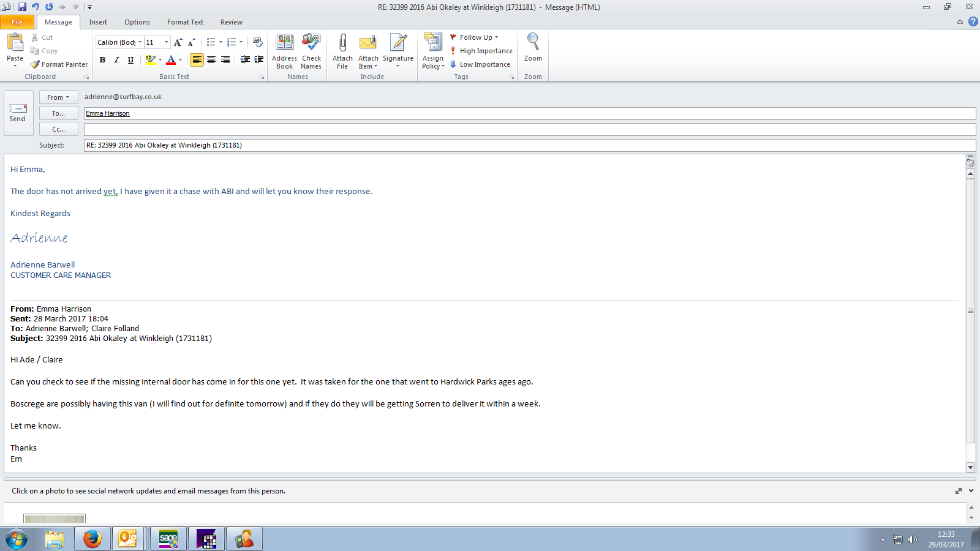Switch to the Options tab
Viewport: 980px width, 551px height.
(x=137, y=22)
